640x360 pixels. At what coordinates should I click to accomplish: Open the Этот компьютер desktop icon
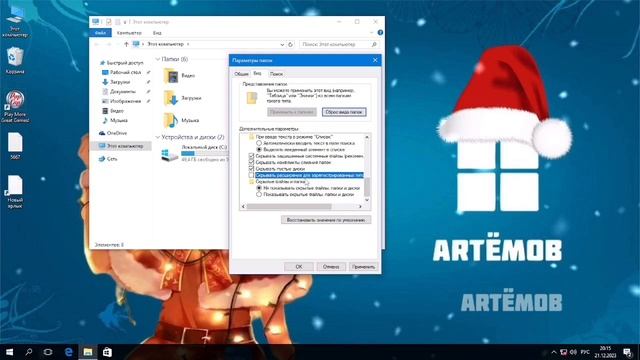[x=15, y=23]
